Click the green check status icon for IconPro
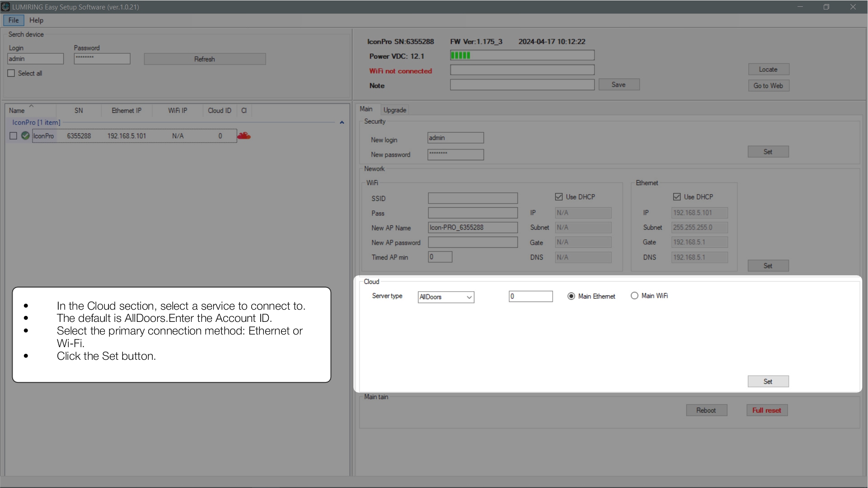Viewport: 868px width, 488px height. pos(25,136)
